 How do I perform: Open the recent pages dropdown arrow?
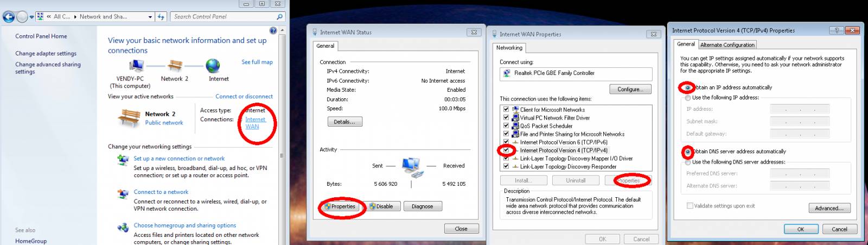pyautogui.click(x=31, y=17)
